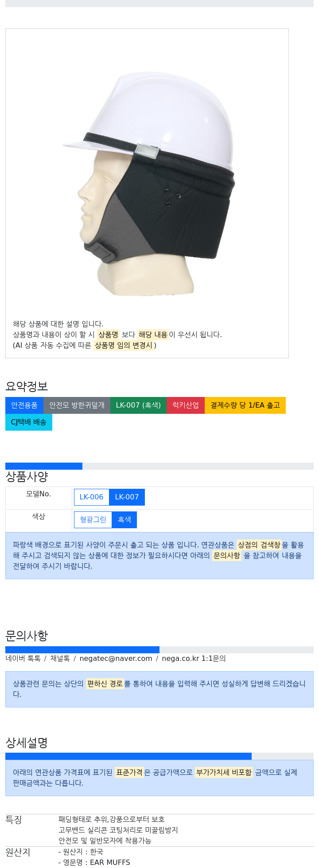Click the 안전모 방한귀덮개 gray tag
The image size is (319, 868).
point(77,405)
